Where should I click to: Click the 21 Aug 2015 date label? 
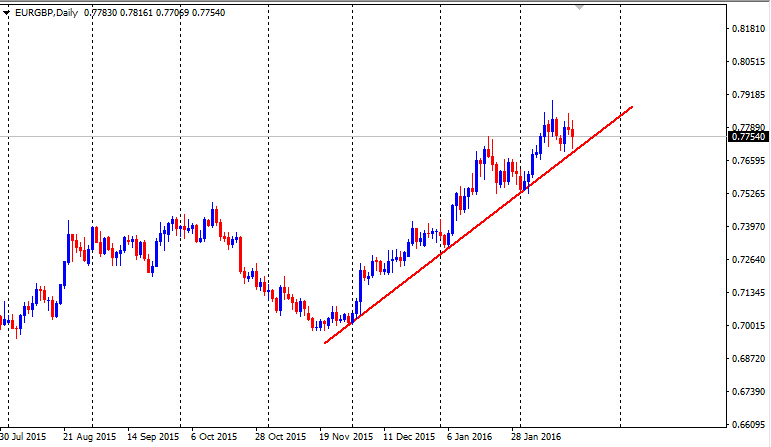(89, 437)
